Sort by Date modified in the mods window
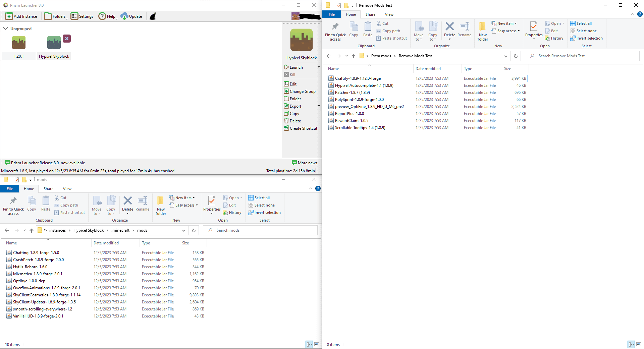Image resolution: width=644 pixels, height=349 pixels. [115, 243]
